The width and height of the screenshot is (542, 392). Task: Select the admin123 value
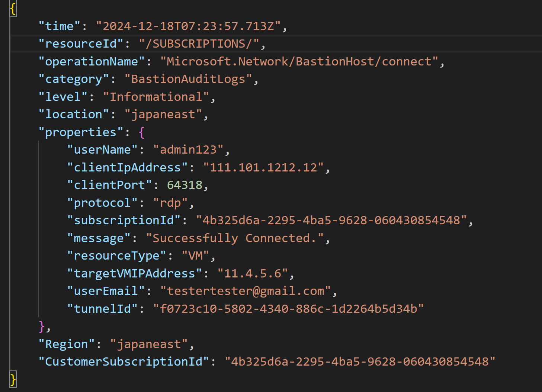click(x=188, y=150)
